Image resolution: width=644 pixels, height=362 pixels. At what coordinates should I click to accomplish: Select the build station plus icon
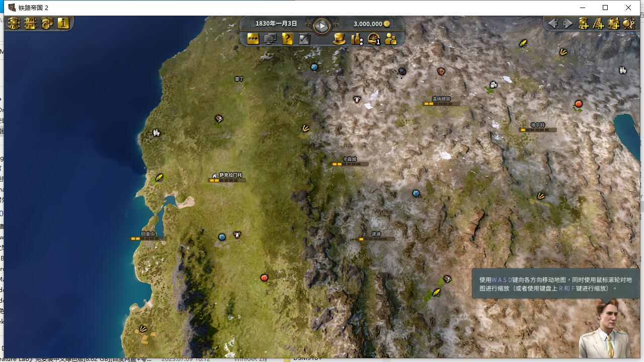(x=613, y=23)
